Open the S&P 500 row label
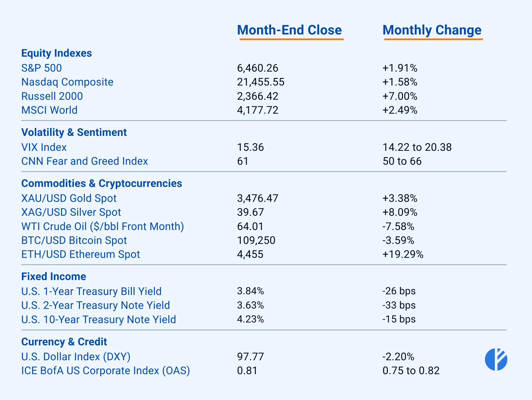Viewport: 532px width, 400px height. click(x=41, y=68)
